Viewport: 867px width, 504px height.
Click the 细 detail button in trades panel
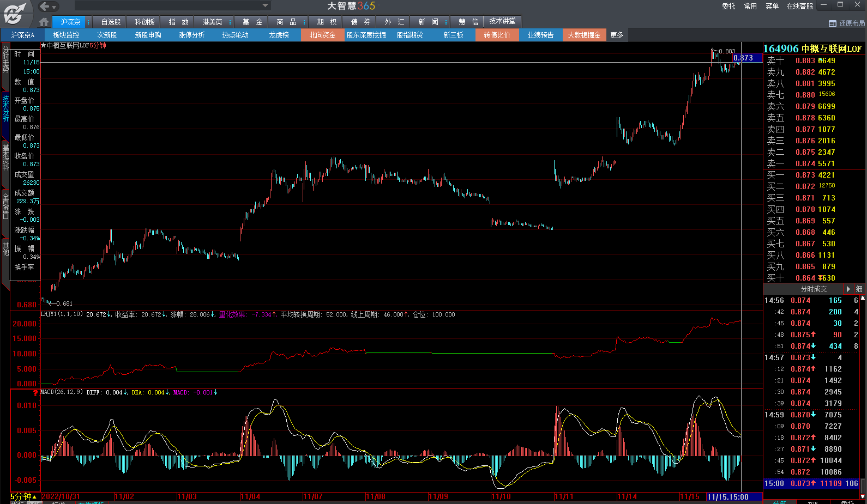point(859,289)
